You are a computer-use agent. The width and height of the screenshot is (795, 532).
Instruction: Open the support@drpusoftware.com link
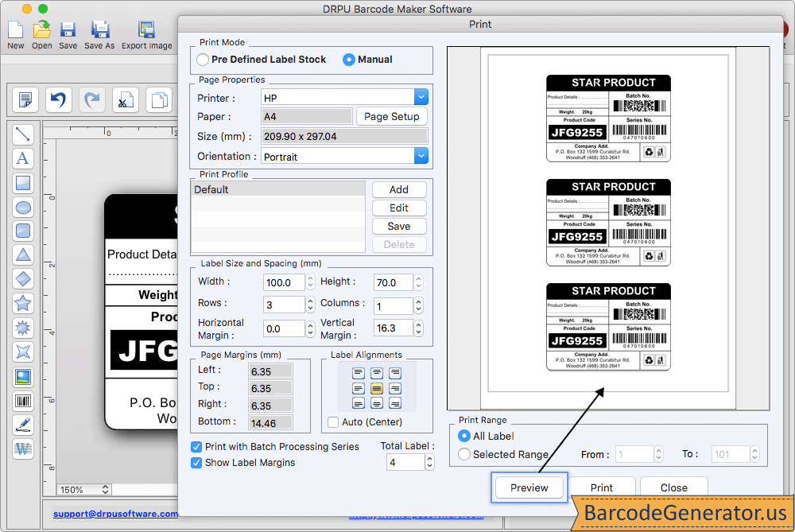click(115, 514)
